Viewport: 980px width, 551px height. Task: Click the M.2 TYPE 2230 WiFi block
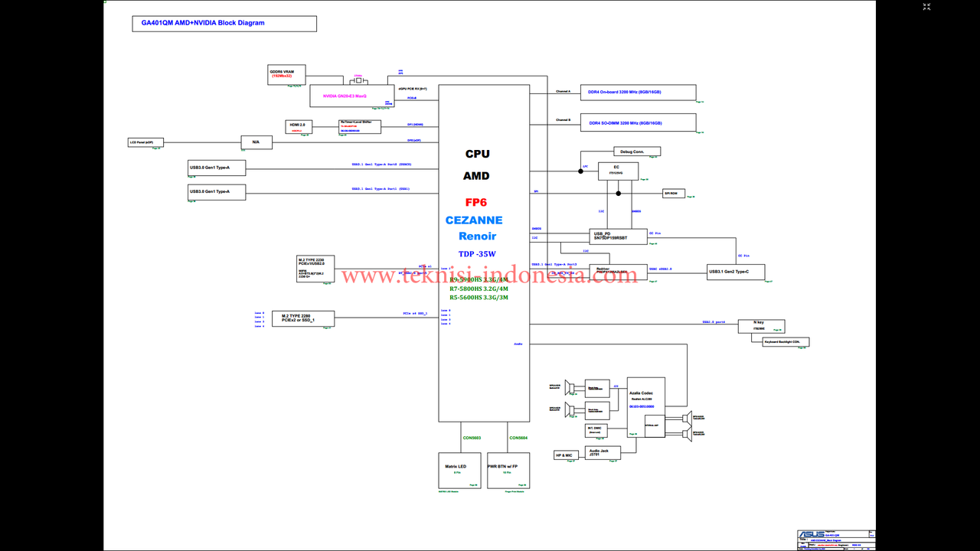point(315,269)
